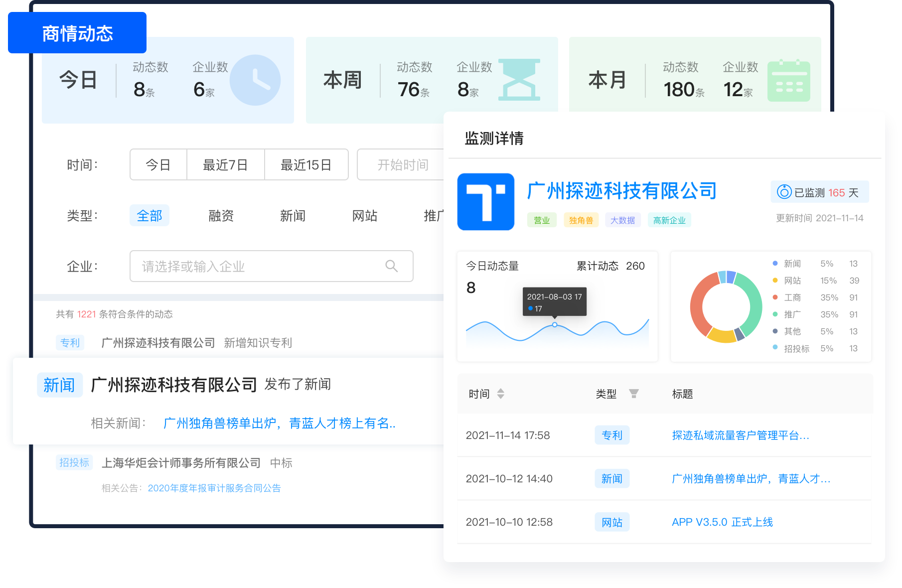This screenshot has height=588, width=902.
Task: Click the 其他 grey-blue legend dot
Action: pos(775,331)
